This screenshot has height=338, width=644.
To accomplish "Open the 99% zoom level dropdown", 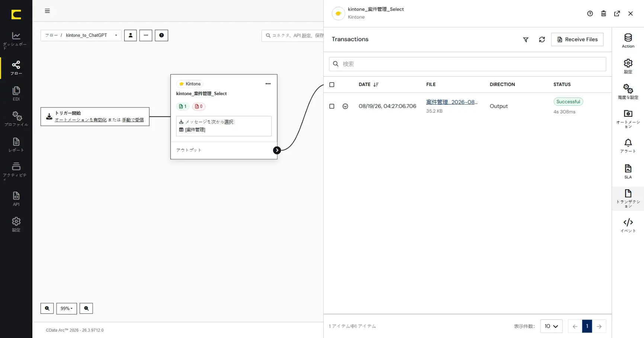I will point(67,309).
